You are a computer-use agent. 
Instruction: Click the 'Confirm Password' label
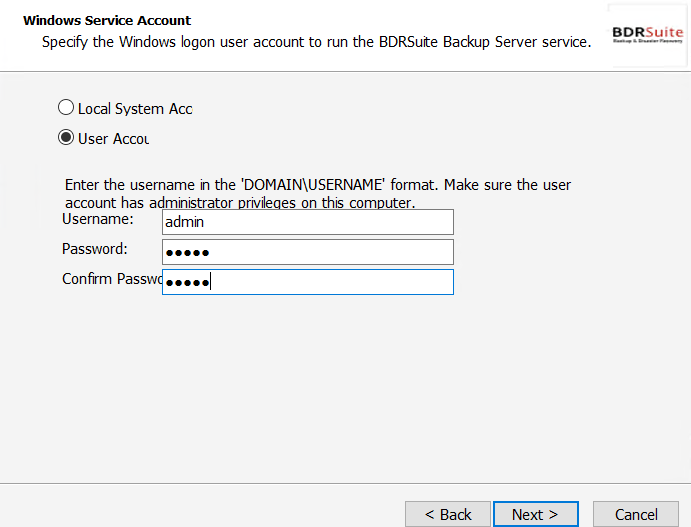(x=112, y=279)
